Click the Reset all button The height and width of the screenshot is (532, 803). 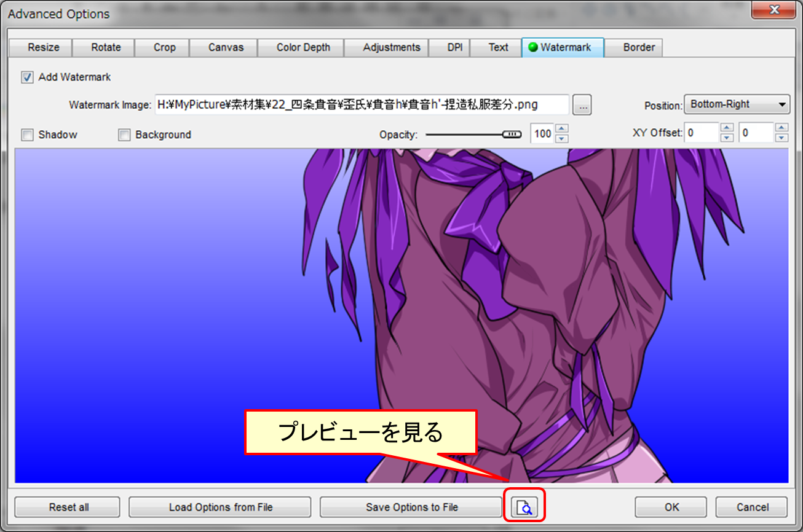pos(68,507)
